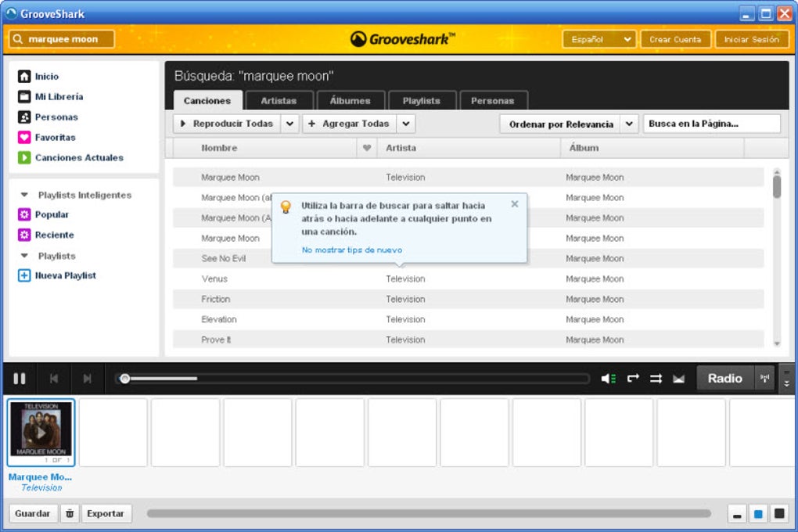Toggle repeat mode in the player

632,378
